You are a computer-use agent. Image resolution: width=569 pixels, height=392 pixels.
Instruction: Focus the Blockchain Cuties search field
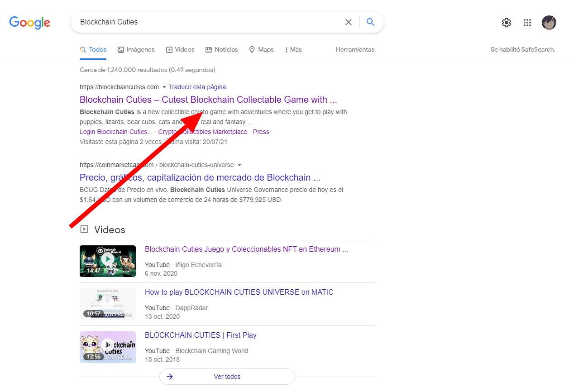(x=208, y=22)
